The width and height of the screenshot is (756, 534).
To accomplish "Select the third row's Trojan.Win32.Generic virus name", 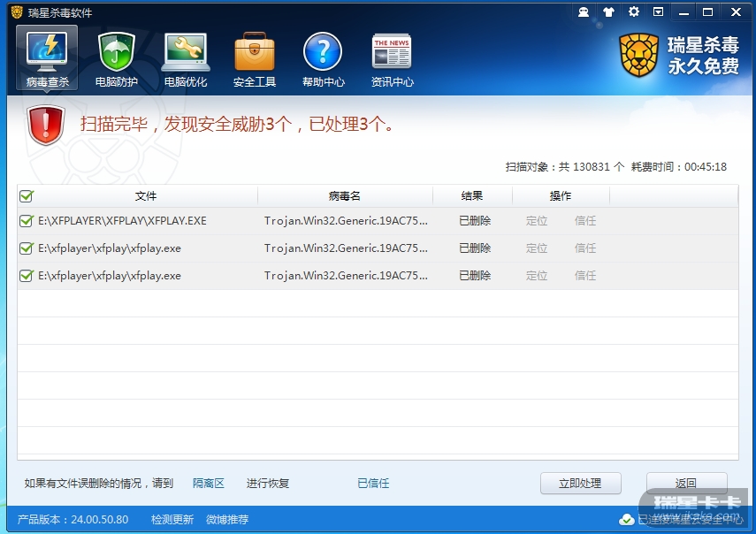I will pos(346,276).
